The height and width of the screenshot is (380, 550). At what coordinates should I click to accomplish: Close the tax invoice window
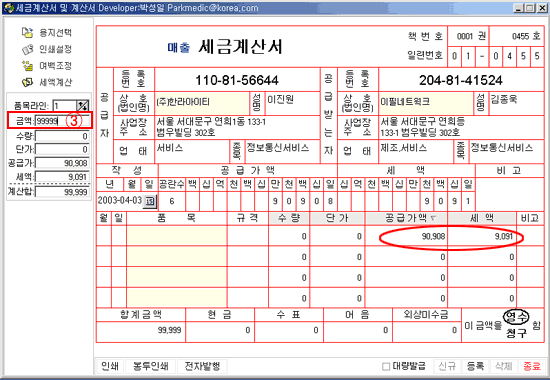click(542, 8)
